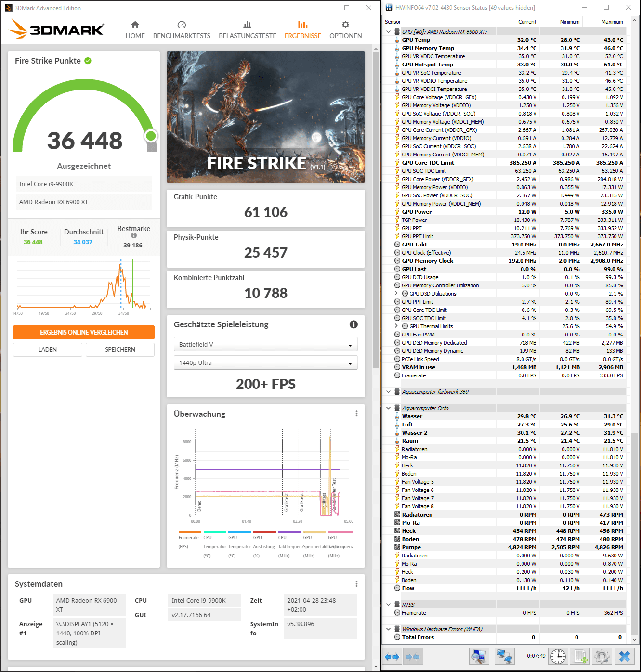Click the Fire Strike preview image

pyautogui.click(x=266, y=117)
